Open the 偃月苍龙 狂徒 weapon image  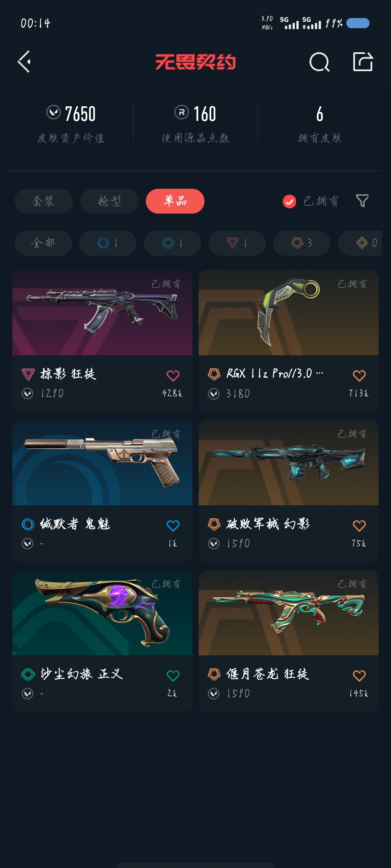point(289,613)
